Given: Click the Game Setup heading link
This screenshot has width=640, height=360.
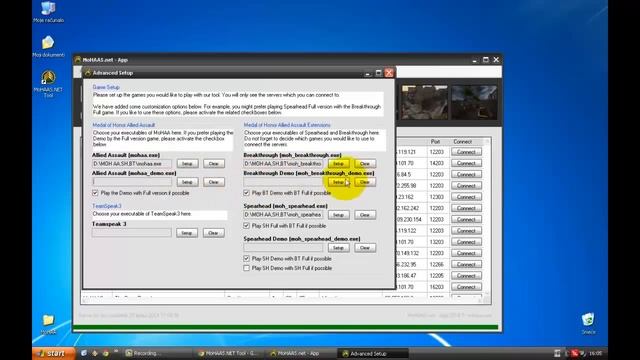Looking at the screenshot, I should [106, 87].
